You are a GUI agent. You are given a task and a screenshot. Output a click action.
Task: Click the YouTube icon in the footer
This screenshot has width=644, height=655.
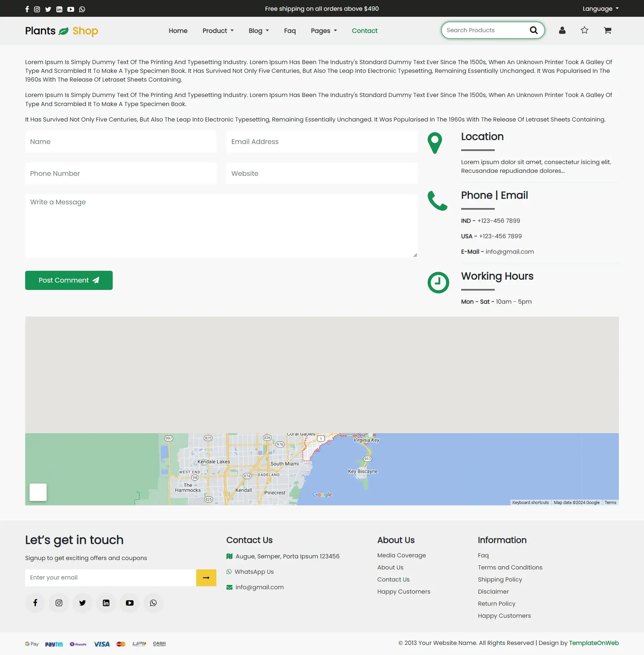tap(129, 603)
